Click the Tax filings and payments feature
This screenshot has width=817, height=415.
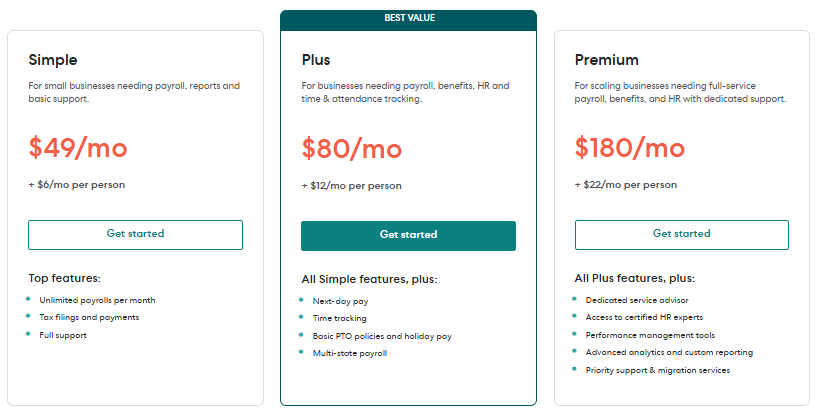coord(89,317)
